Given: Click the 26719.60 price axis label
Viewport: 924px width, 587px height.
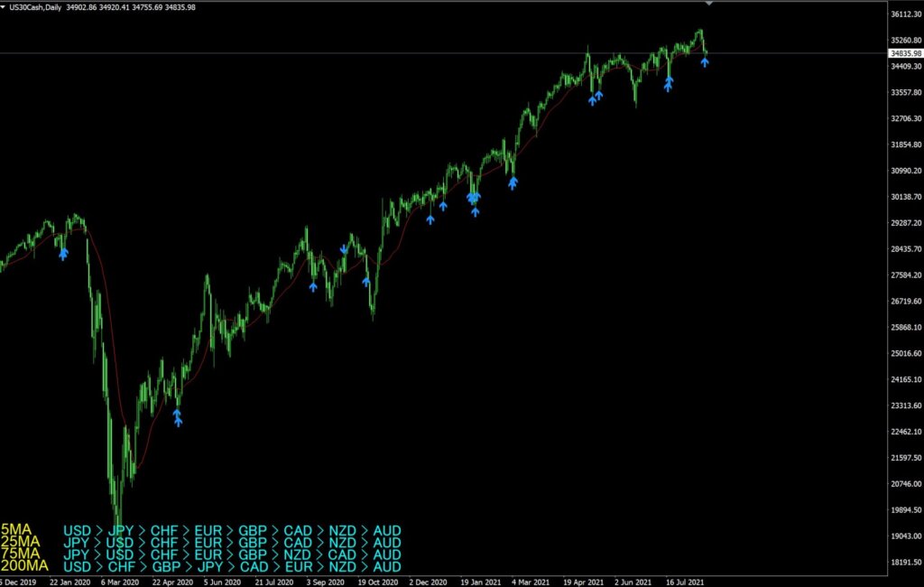Looking at the screenshot, I should [x=903, y=302].
